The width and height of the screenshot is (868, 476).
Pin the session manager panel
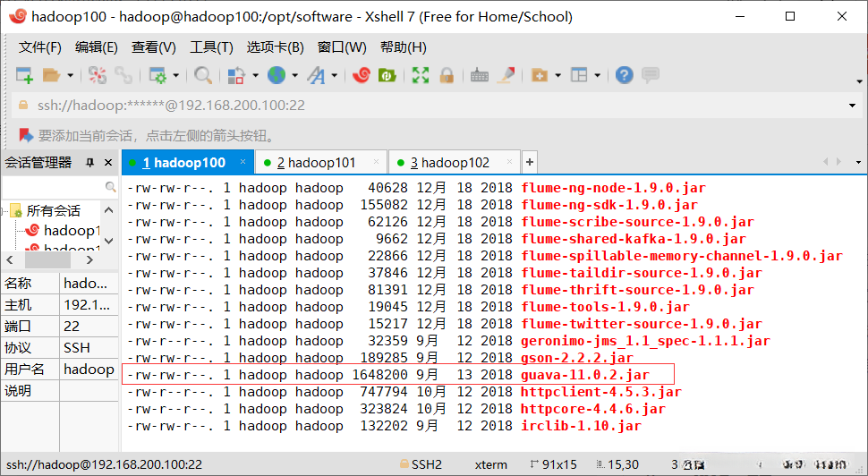(x=89, y=162)
